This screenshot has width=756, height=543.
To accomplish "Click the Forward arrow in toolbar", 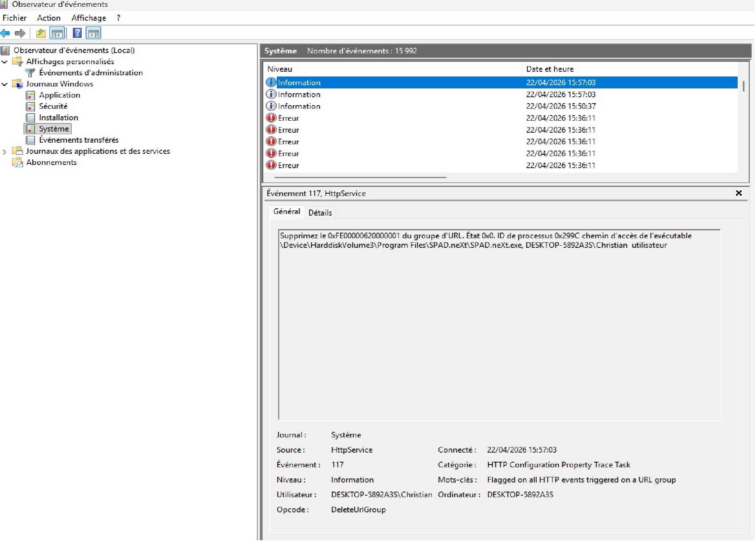I will click(x=20, y=33).
